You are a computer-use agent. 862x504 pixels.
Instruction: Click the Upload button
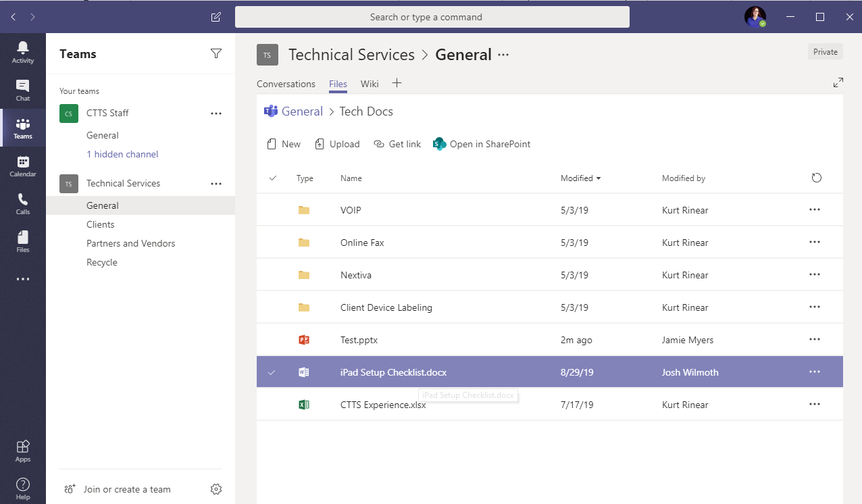pos(337,144)
